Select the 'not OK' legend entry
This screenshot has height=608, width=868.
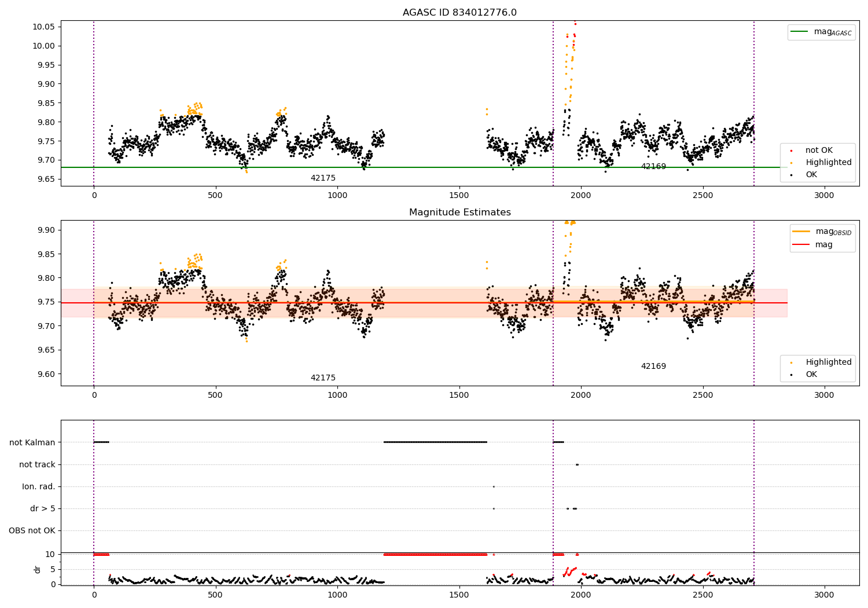819,151
